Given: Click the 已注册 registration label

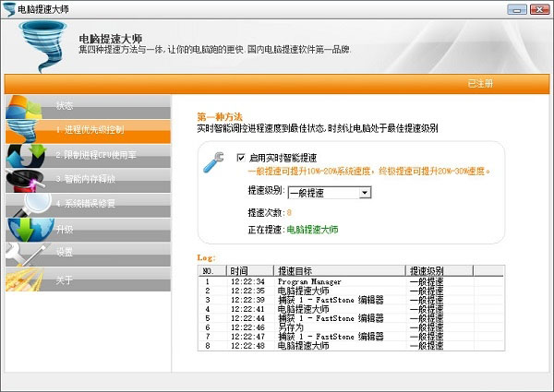Looking at the screenshot, I should (x=480, y=84).
